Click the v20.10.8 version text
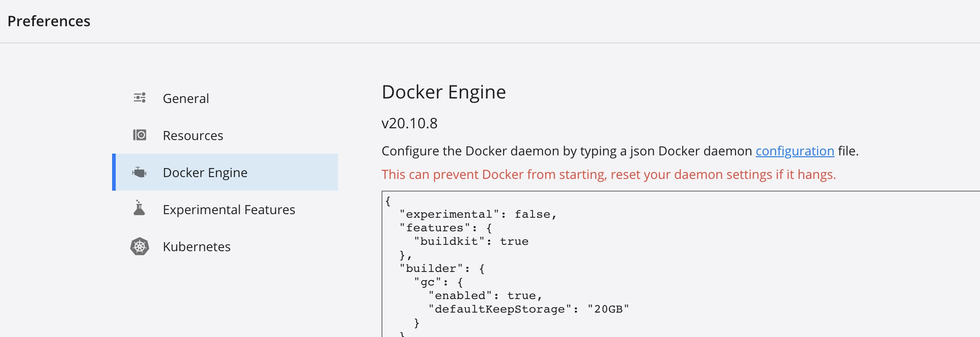 click(x=410, y=123)
